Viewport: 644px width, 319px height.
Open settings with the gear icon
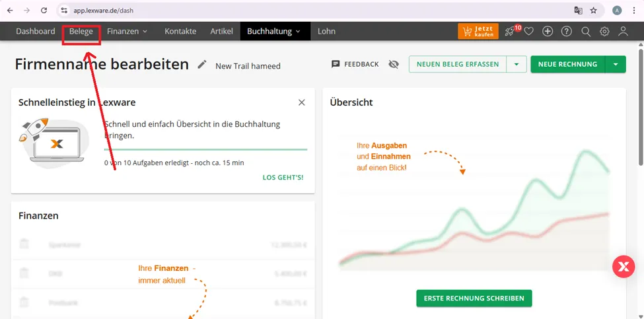(x=604, y=32)
